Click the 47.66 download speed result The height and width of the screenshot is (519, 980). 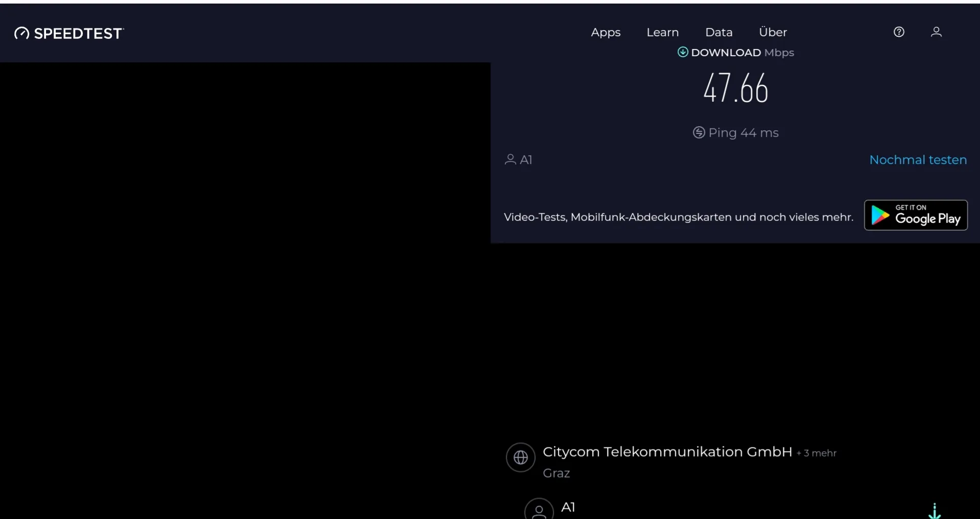point(735,88)
